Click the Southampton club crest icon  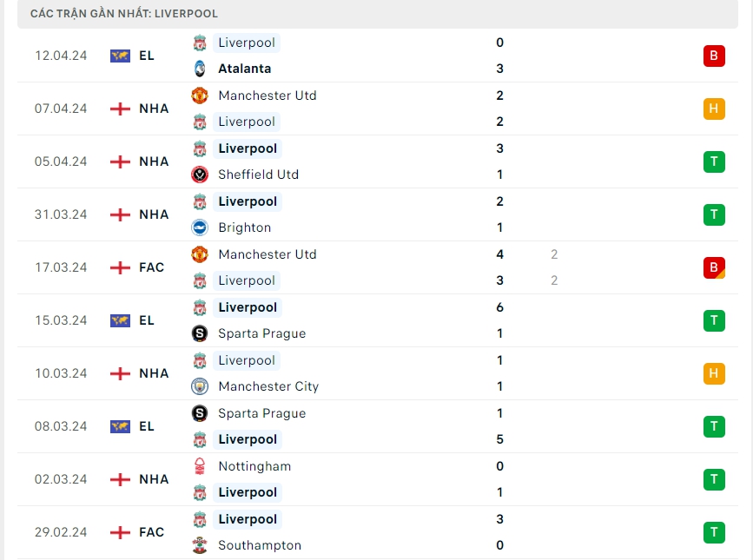tap(200, 545)
